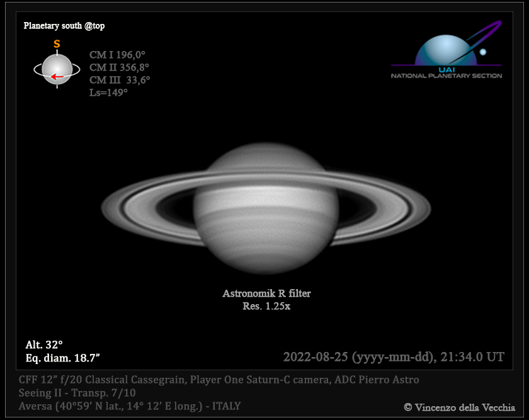Select the 'Planetary south @top' text
Screen dimensions: 529x420
pyautogui.click(x=64, y=26)
